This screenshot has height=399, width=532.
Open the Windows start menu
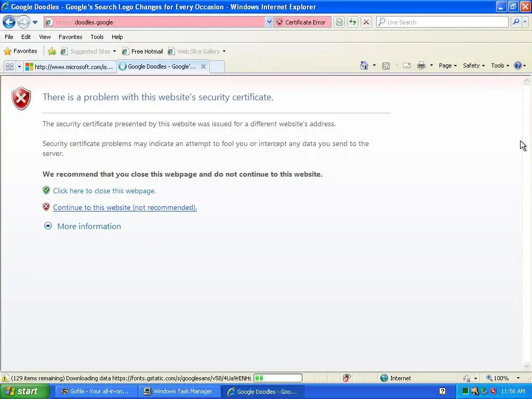click(24, 391)
